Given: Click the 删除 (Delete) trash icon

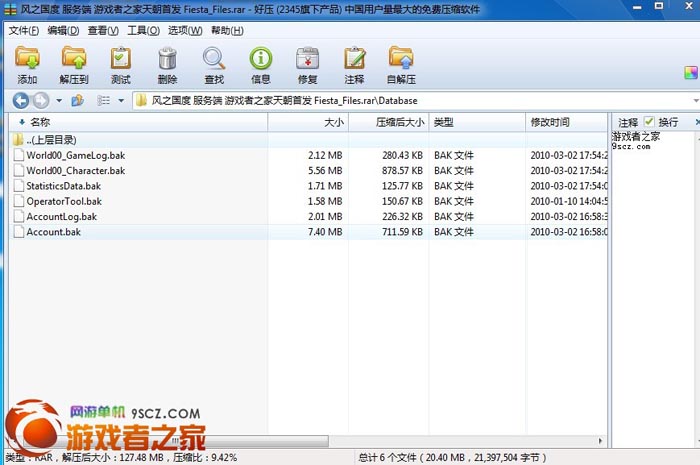Looking at the screenshot, I should pos(167,64).
